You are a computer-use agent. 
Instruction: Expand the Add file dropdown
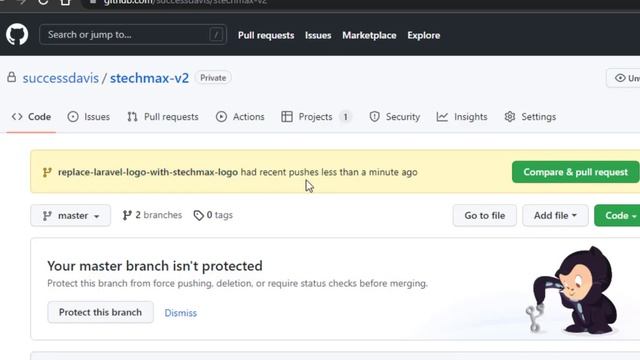555,216
